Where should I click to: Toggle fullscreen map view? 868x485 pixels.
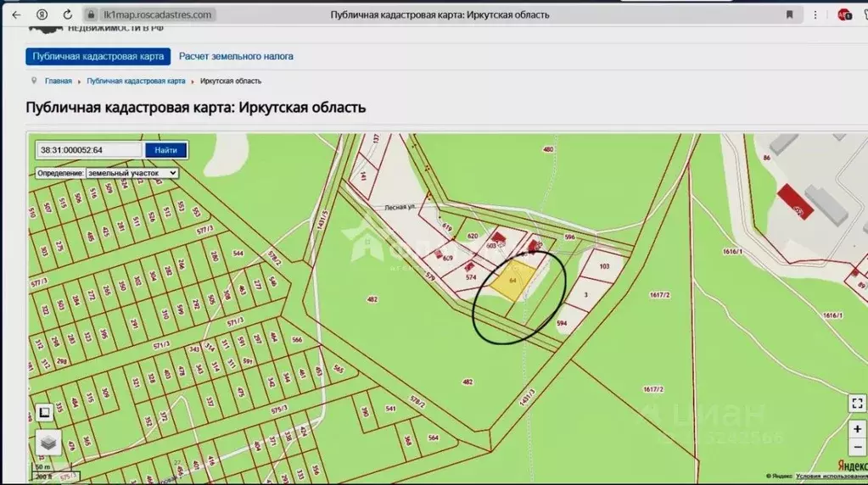[857, 404]
